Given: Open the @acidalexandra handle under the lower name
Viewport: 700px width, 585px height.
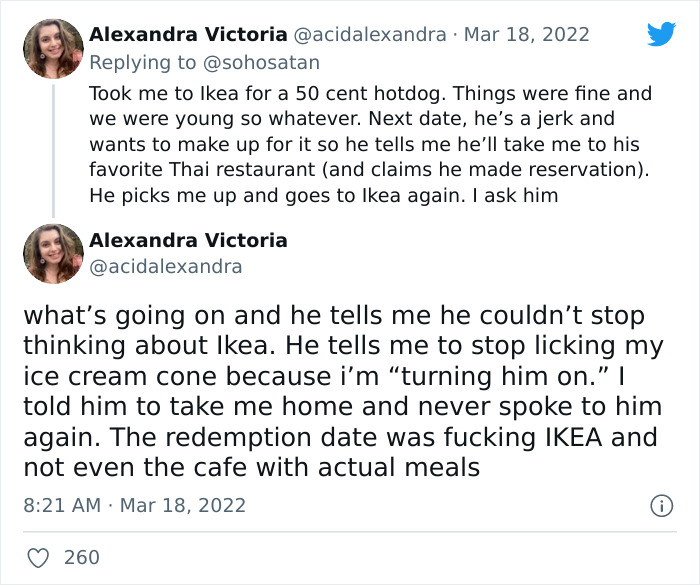Looking at the screenshot, I should click(x=165, y=266).
